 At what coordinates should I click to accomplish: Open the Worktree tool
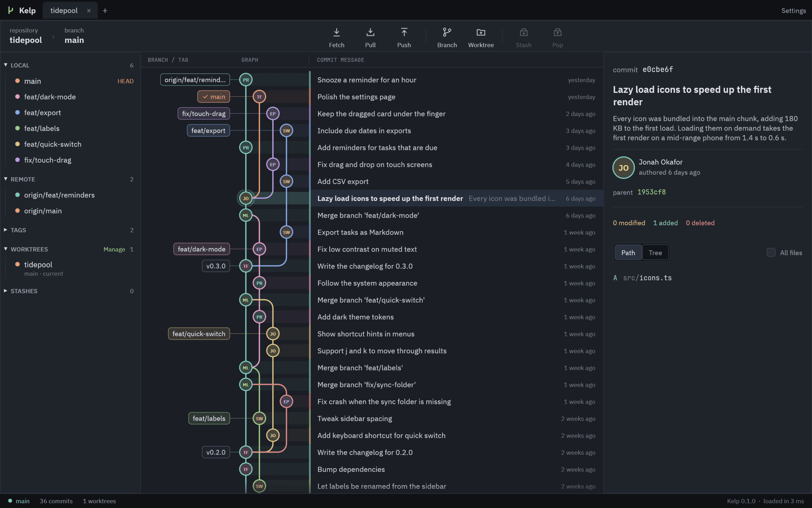tap(481, 37)
